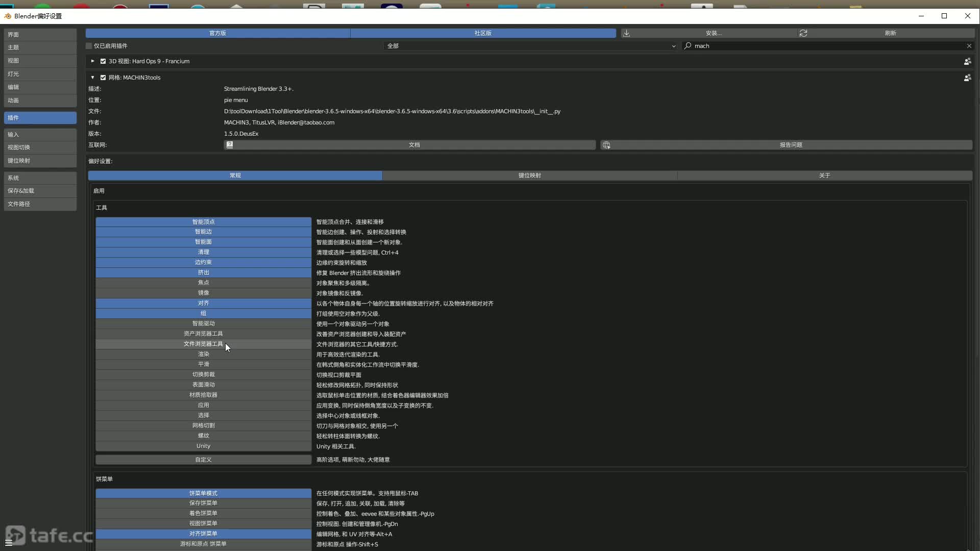Select the 常规 preferences tab

point(235,176)
